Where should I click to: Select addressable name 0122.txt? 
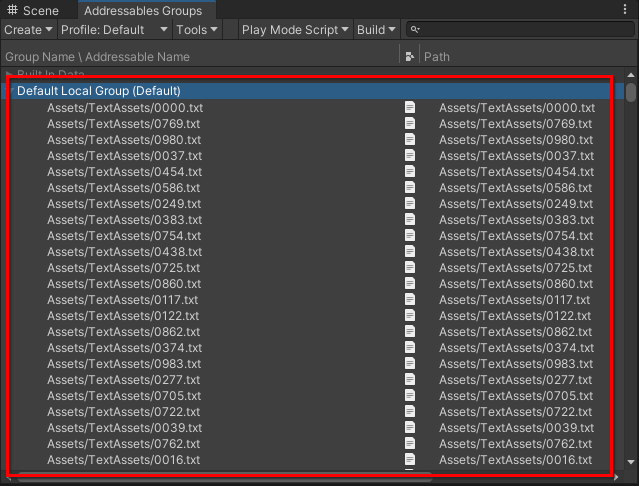pos(123,316)
